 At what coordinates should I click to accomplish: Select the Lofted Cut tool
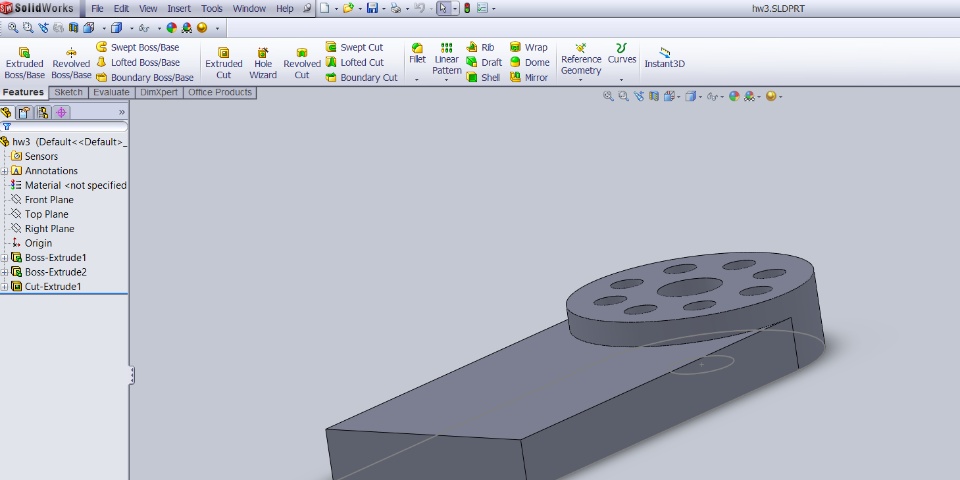click(354, 62)
